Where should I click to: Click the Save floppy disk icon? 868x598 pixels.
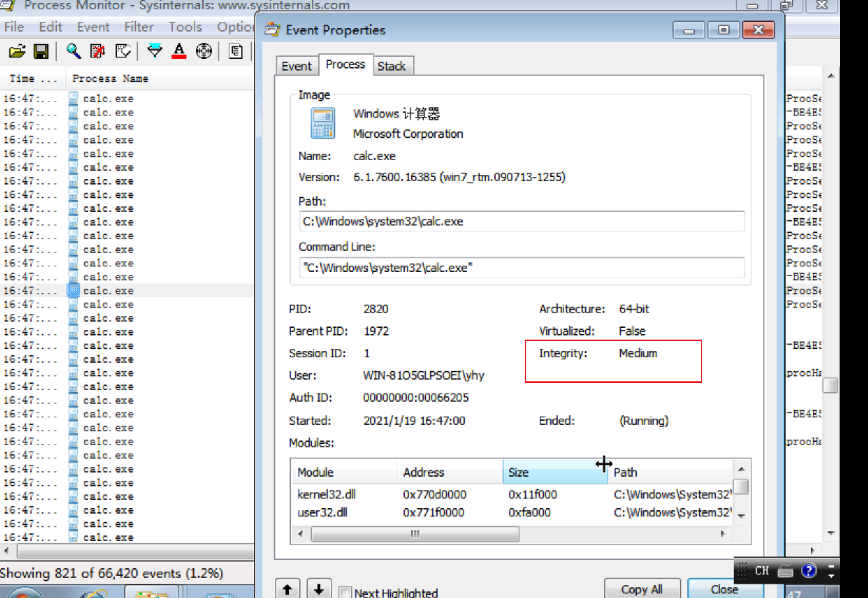coord(41,51)
